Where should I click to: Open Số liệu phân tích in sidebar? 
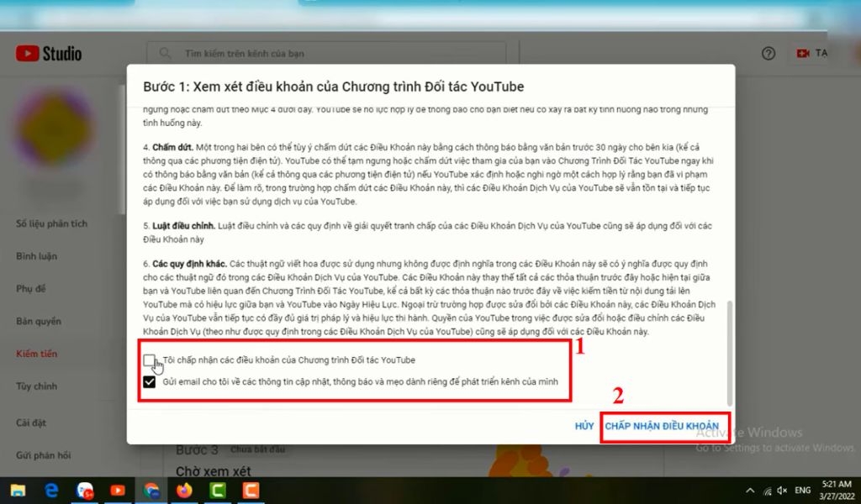pos(50,223)
